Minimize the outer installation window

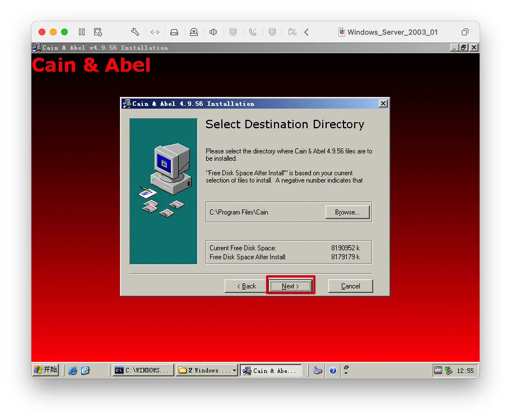click(454, 48)
